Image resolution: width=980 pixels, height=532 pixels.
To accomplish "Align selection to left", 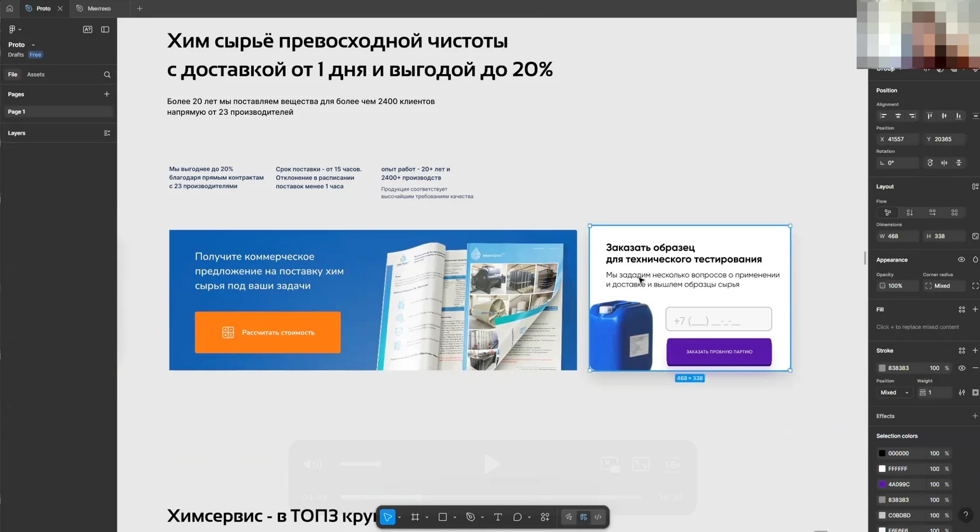I will pos(883,116).
